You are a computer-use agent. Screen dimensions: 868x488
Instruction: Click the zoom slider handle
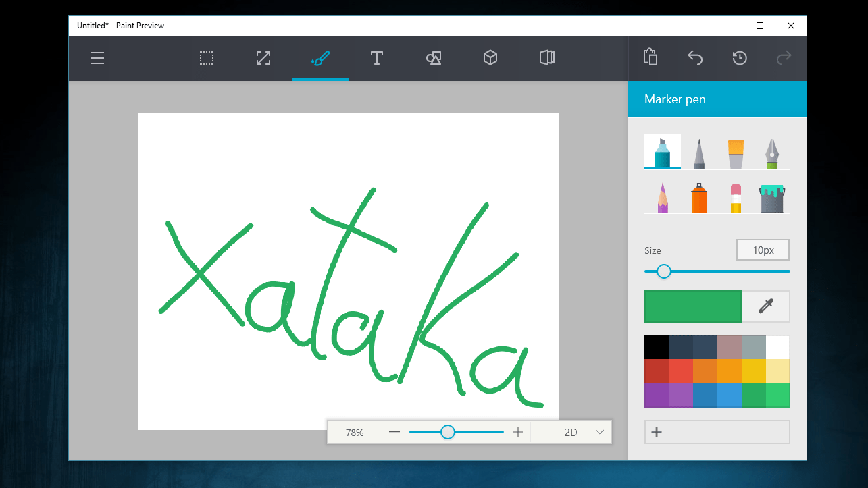coord(448,432)
